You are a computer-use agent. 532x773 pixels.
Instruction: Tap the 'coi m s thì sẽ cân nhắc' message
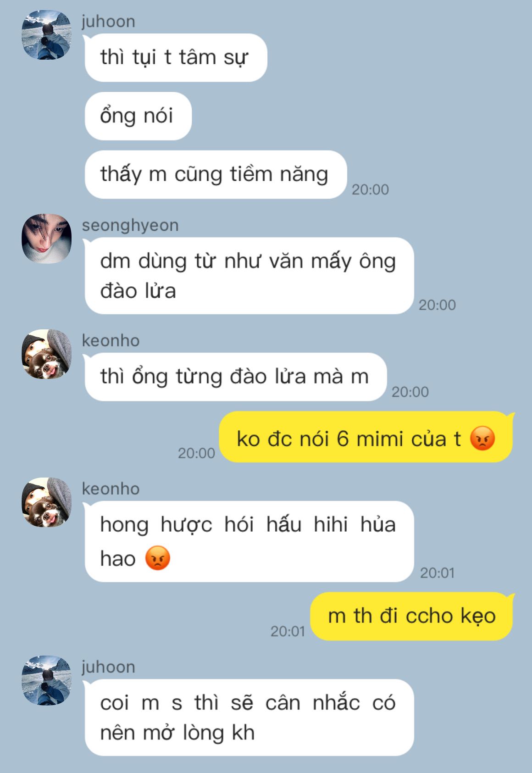coord(249,717)
